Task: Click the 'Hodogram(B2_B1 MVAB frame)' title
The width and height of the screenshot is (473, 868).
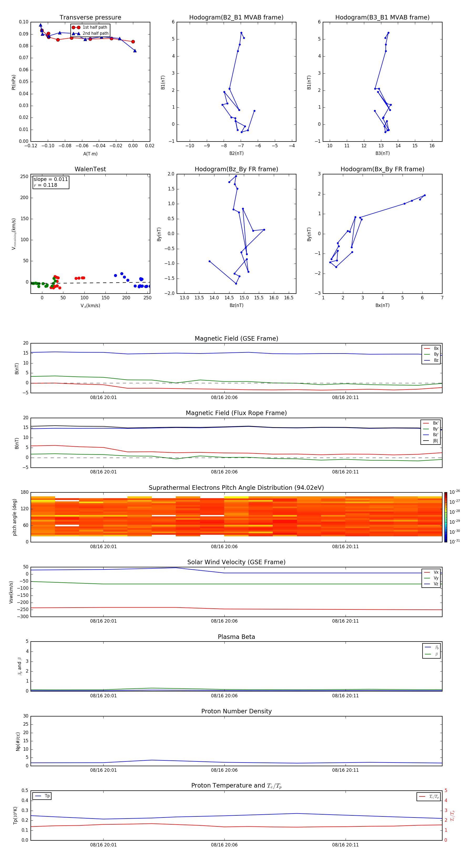Action: tap(236, 18)
